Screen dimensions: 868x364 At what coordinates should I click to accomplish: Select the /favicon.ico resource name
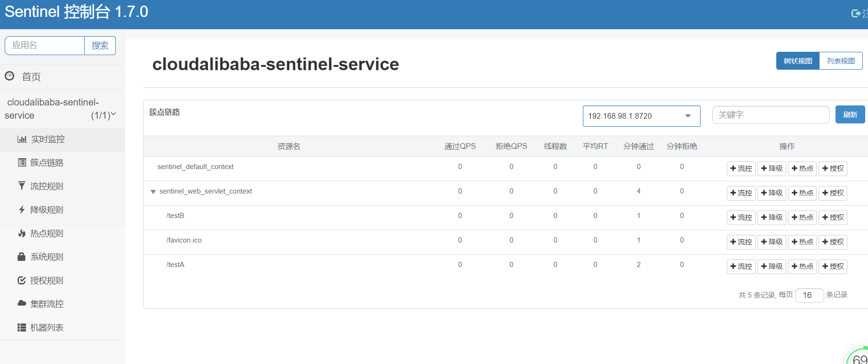point(183,240)
